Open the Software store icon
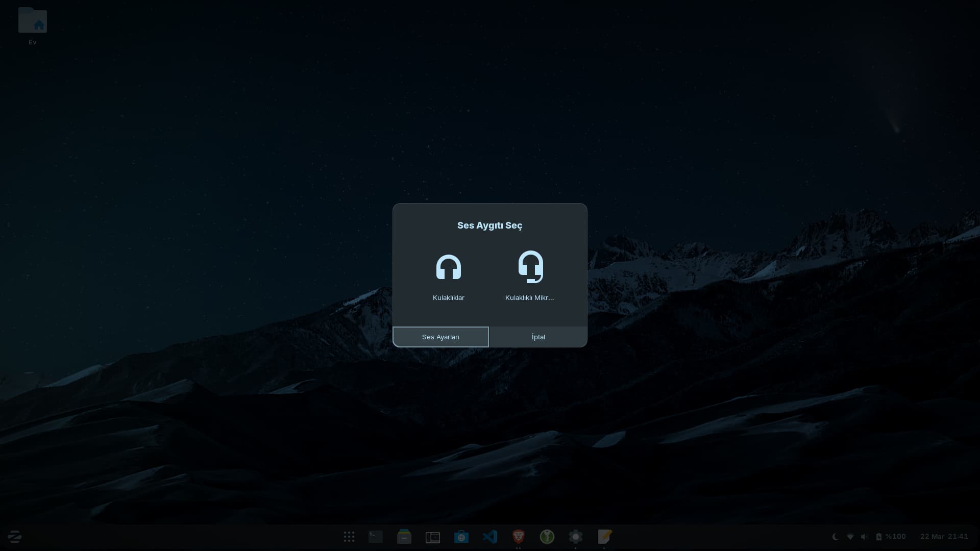Viewport: 980px width, 551px height. (x=461, y=537)
